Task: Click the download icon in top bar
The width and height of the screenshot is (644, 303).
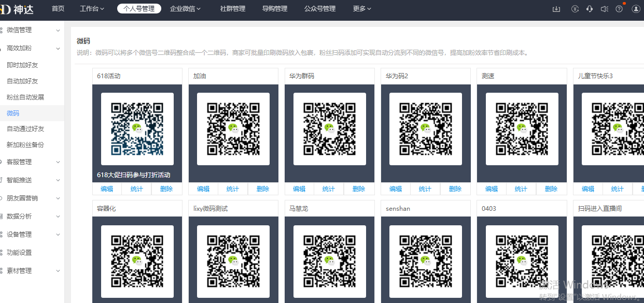Action: coord(556,9)
